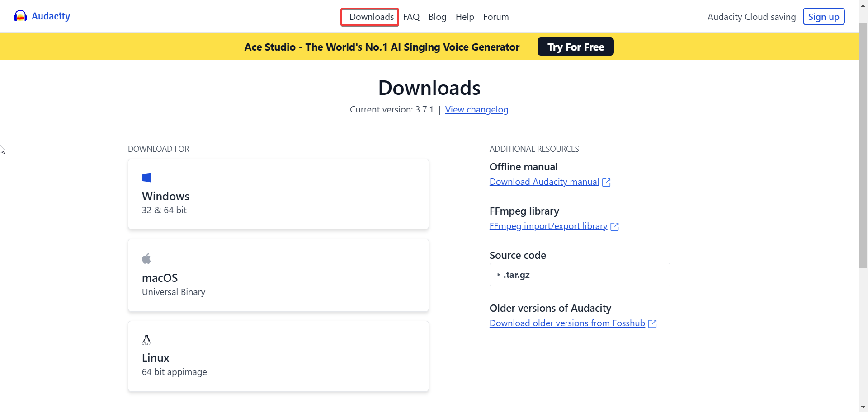The width and height of the screenshot is (868, 412).
Task: Click the scrollbar down arrow
Action: tap(863, 407)
